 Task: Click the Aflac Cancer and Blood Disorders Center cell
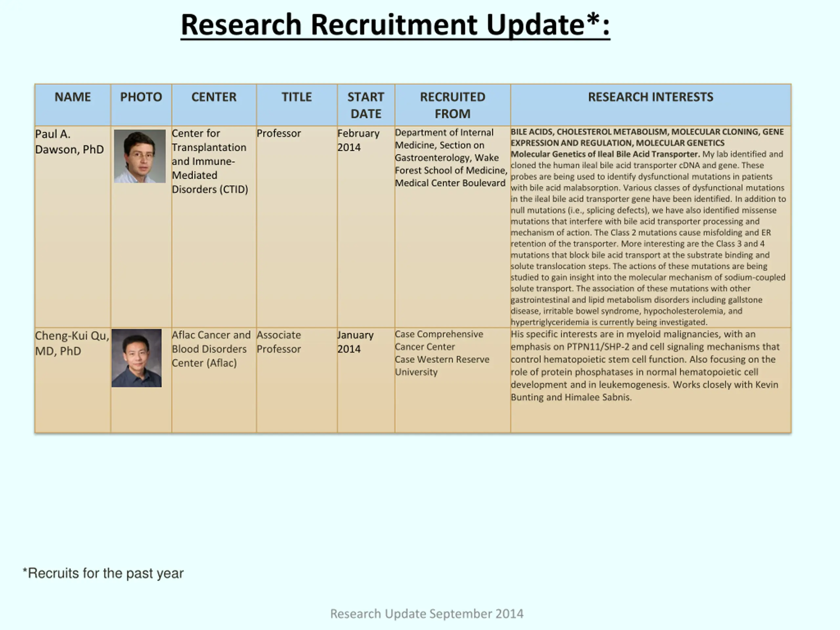coord(211,349)
